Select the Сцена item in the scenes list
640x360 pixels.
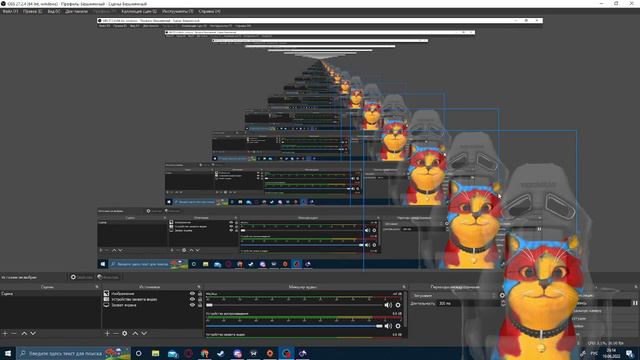(50, 293)
